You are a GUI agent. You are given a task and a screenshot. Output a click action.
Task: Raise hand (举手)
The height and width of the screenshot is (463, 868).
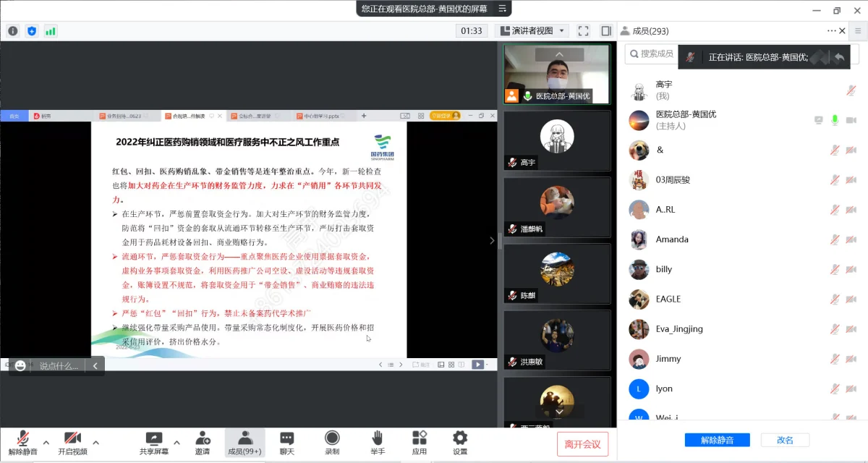[378, 442]
